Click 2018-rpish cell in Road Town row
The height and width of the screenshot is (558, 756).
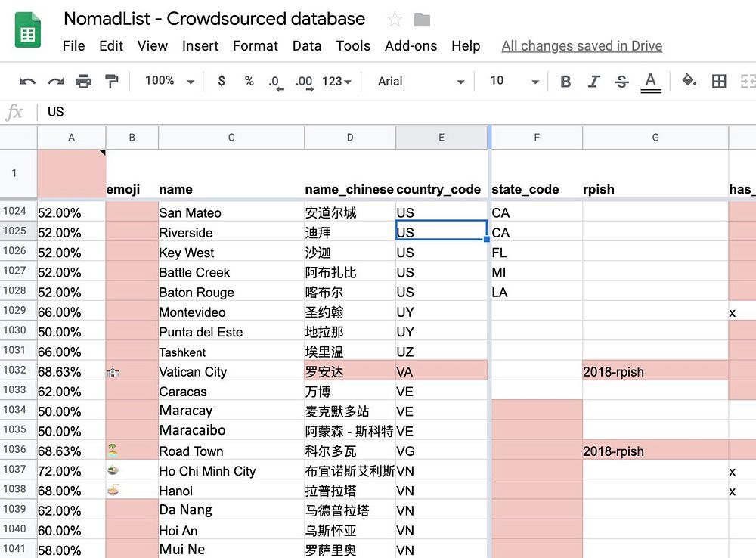(x=655, y=451)
